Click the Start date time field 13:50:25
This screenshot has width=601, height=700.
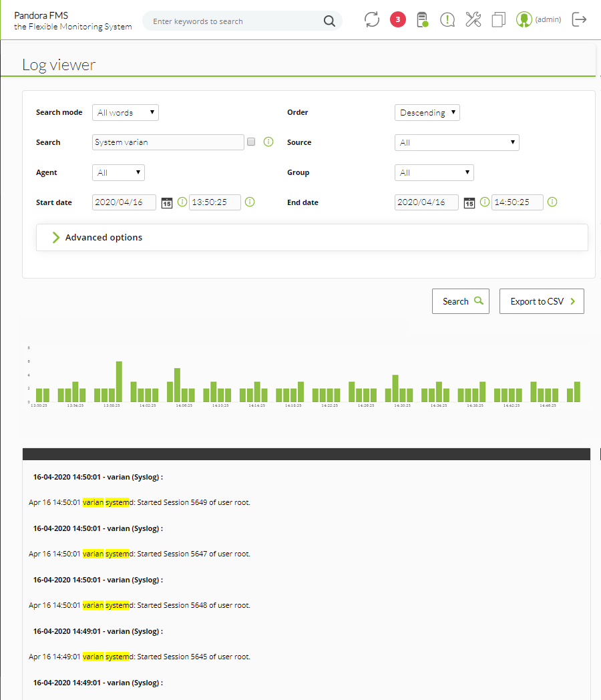(214, 202)
